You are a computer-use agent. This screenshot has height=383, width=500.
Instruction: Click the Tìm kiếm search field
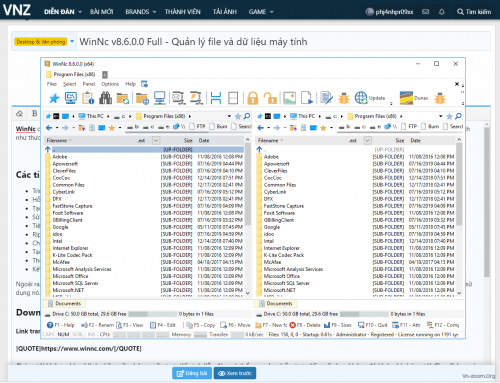474,12
